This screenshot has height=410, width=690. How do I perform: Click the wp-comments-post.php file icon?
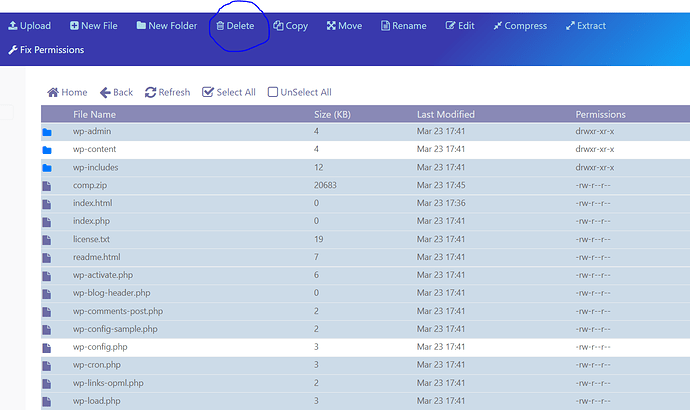click(47, 312)
